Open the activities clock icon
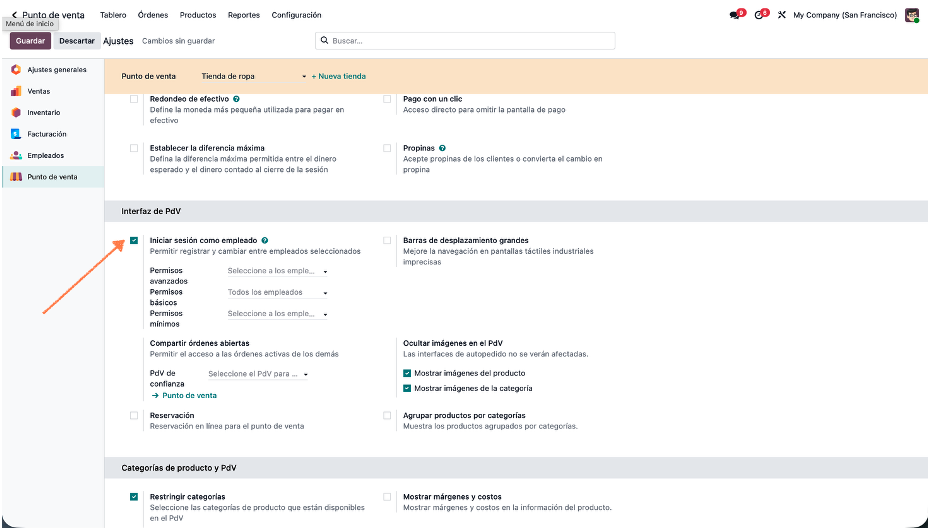Image resolution: width=928 pixels, height=529 pixels. (759, 15)
